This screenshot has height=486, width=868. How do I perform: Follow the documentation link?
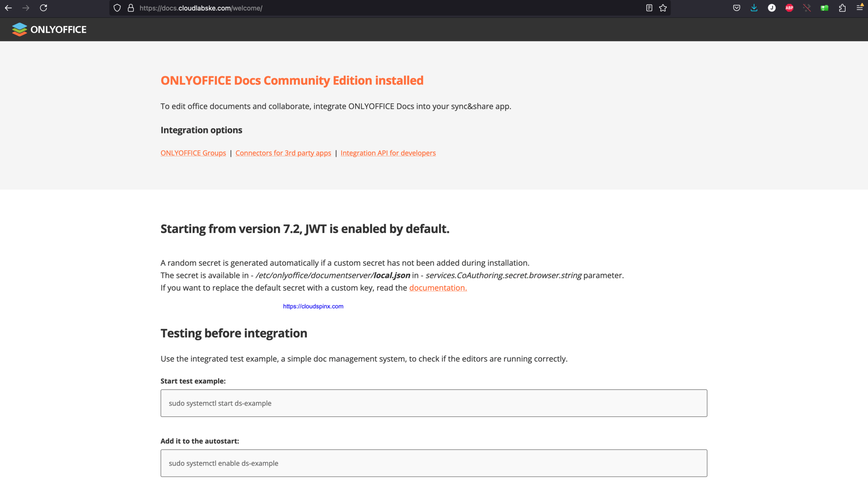438,288
